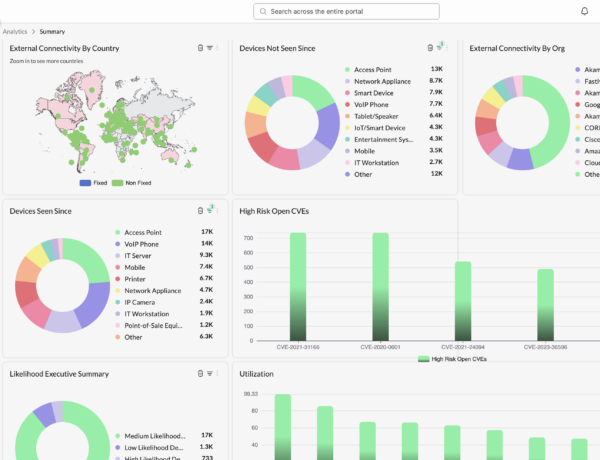Click purple VoIP Phone segment in Devices Seen Since donut

click(95, 302)
